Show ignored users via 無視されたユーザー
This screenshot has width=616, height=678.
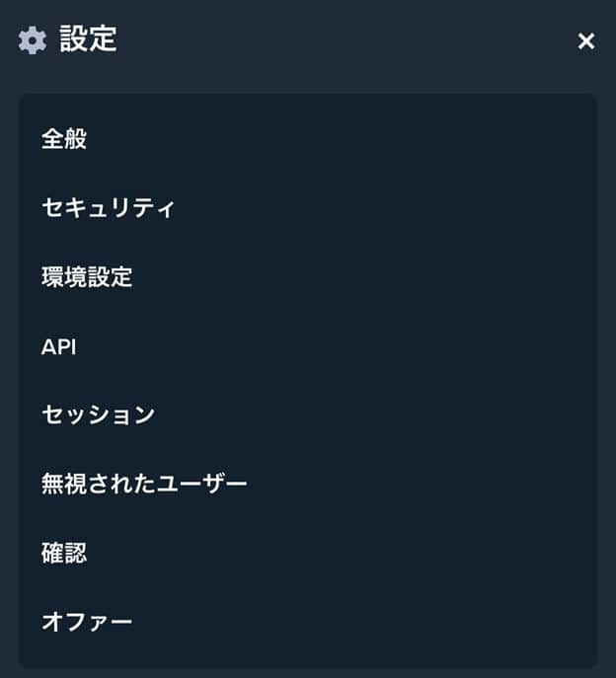coord(144,484)
